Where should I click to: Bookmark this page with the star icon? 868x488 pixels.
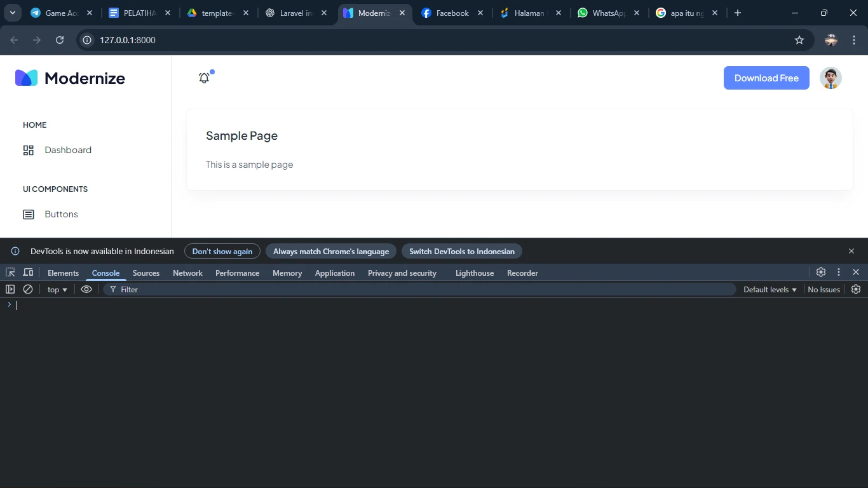click(x=799, y=40)
